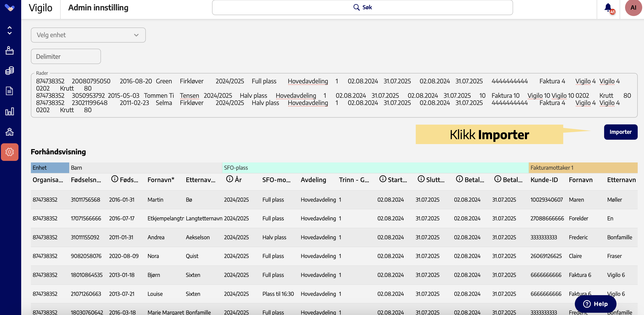The width and height of the screenshot is (644, 315).
Task: Open the notifications bell with badge 41
Action: tap(608, 8)
